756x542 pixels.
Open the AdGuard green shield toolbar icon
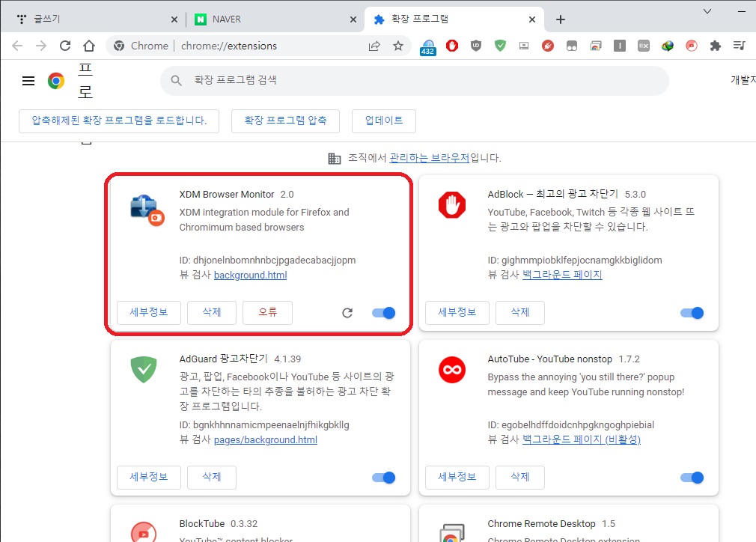pyautogui.click(x=500, y=46)
